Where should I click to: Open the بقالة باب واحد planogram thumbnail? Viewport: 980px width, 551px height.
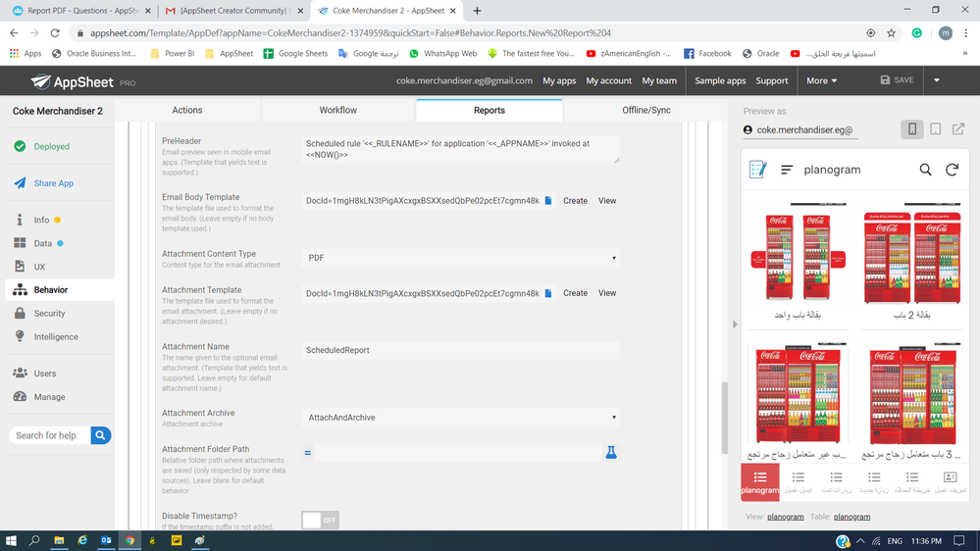pyautogui.click(x=799, y=261)
